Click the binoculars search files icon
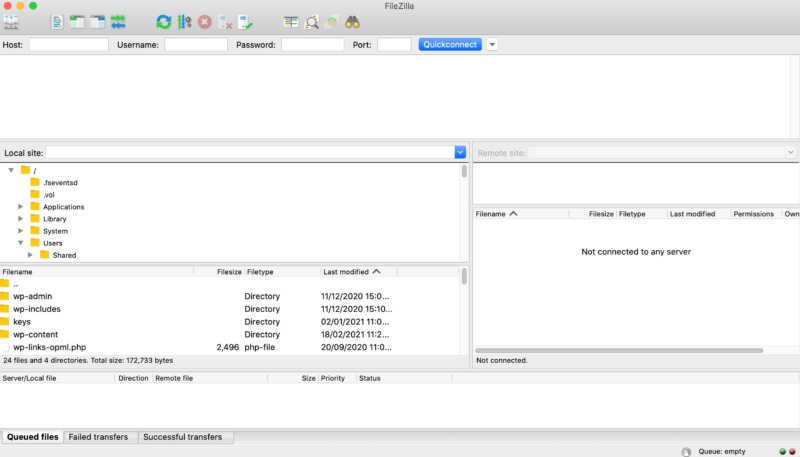The width and height of the screenshot is (800, 457). tap(353, 21)
